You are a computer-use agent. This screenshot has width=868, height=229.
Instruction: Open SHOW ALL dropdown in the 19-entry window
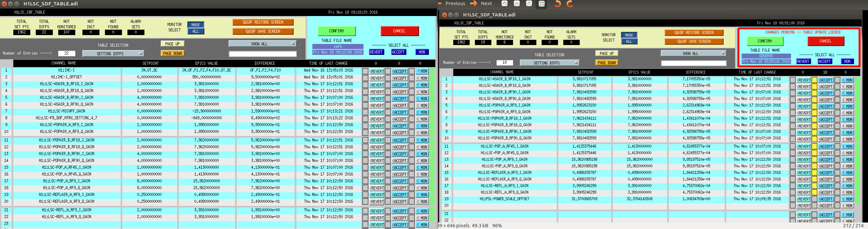tap(693, 54)
